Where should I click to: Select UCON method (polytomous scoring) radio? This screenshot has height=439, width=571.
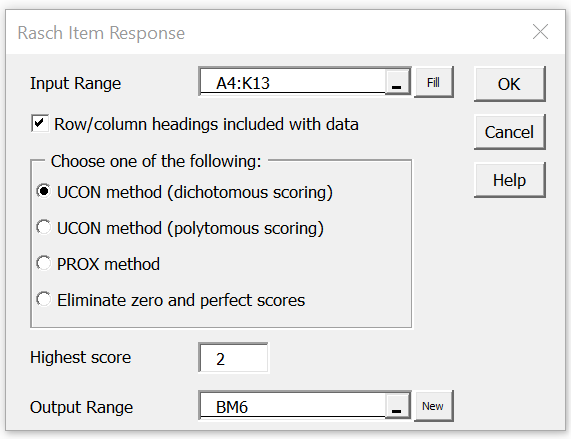(44, 228)
